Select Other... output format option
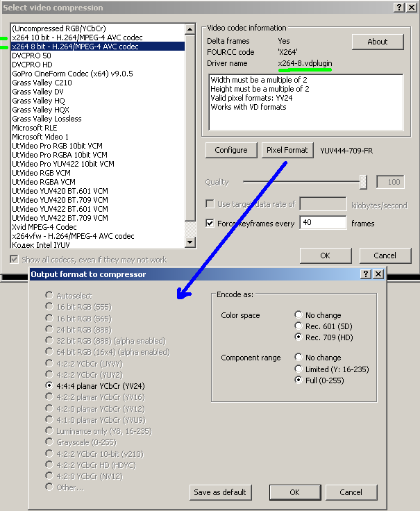The image size is (420, 511). 49,487
